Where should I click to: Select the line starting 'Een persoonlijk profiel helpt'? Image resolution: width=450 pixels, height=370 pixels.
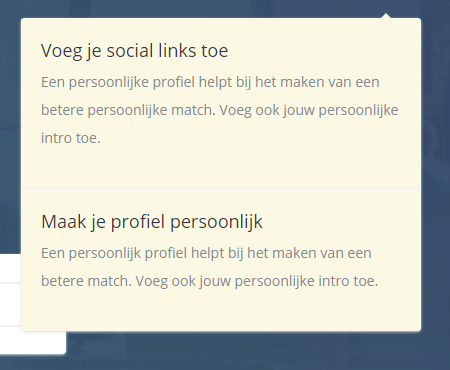206,253
